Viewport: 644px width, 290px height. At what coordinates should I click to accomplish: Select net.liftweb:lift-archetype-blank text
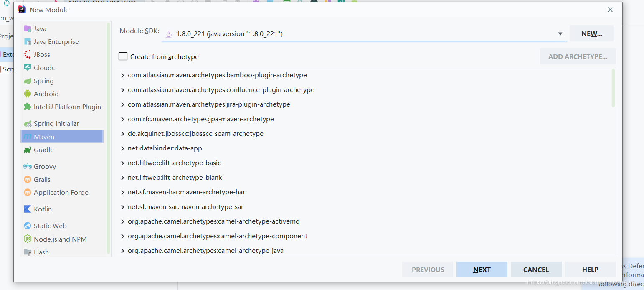[175, 178]
